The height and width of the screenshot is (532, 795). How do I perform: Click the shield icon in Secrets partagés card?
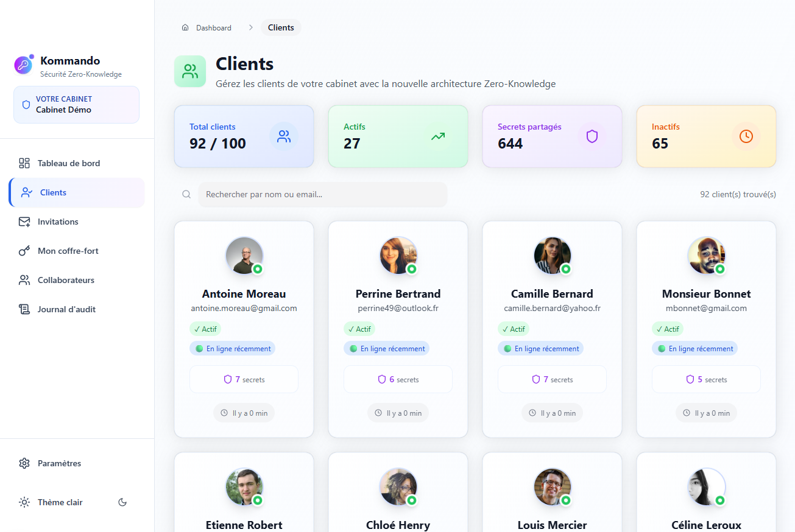coord(592,136)
